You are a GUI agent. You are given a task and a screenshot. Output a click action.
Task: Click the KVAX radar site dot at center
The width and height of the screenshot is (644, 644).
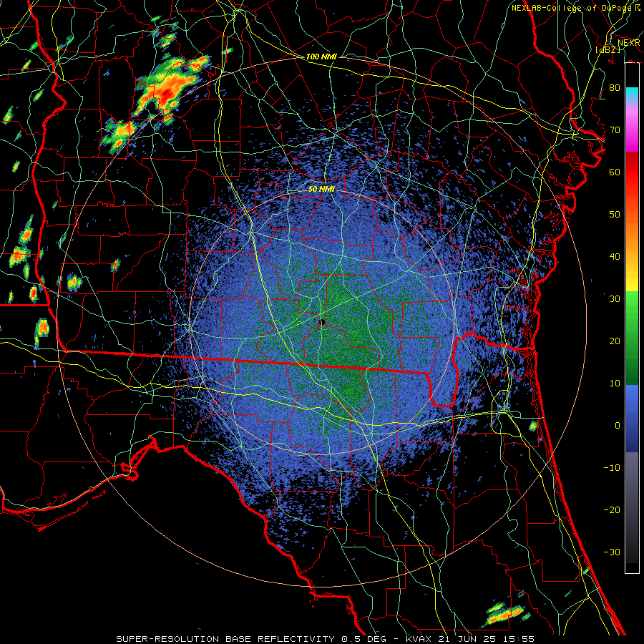click(x=323, y=323)
